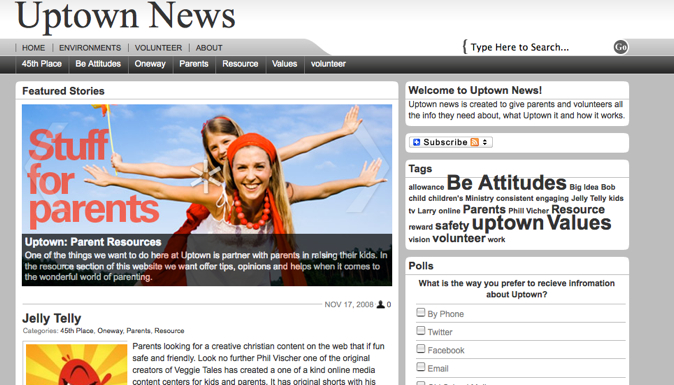Click the blue plus icon beside Subscribe

point(416,142)
